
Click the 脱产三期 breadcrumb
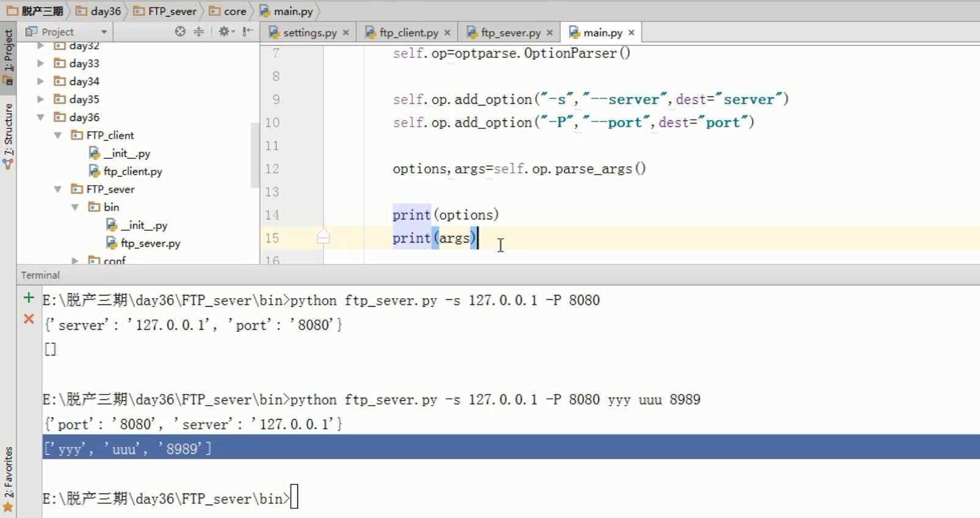point(35,11)
